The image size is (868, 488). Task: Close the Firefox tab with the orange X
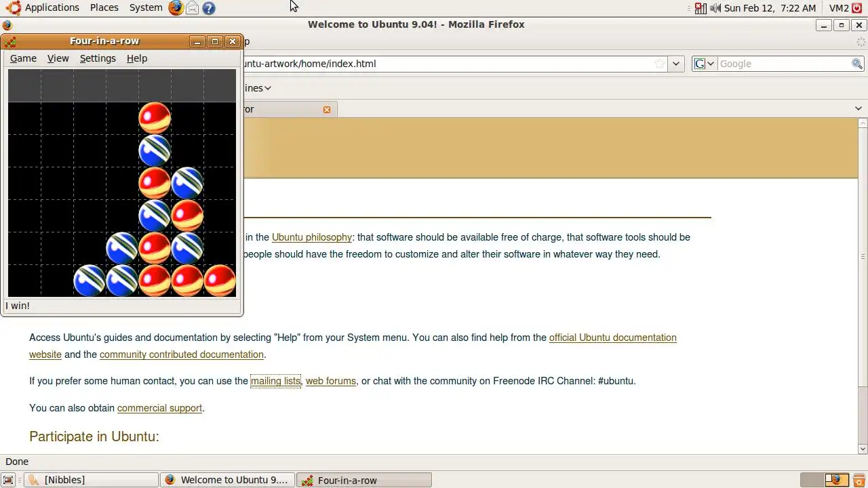(x=327, y=109)
